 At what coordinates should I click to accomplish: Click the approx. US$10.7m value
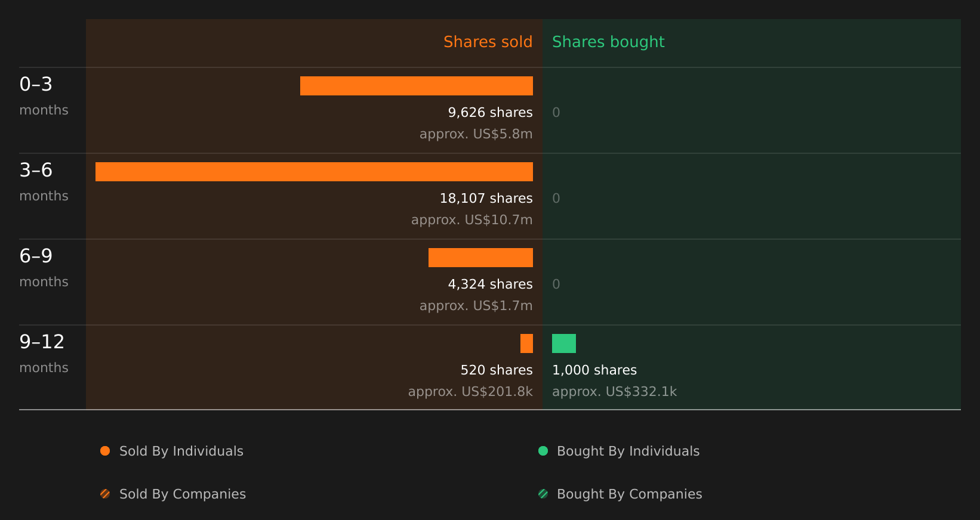coord(471,220)
